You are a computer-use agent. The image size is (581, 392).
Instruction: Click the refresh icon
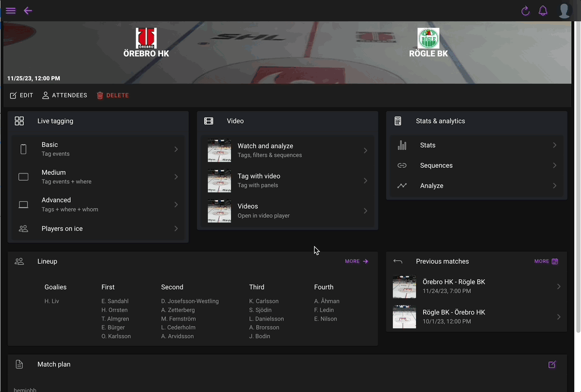(525, 11)
